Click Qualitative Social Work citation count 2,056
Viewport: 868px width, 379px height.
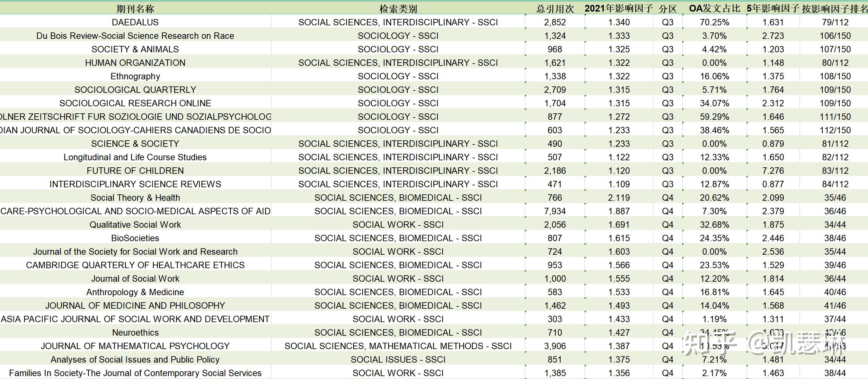point(555,225)
